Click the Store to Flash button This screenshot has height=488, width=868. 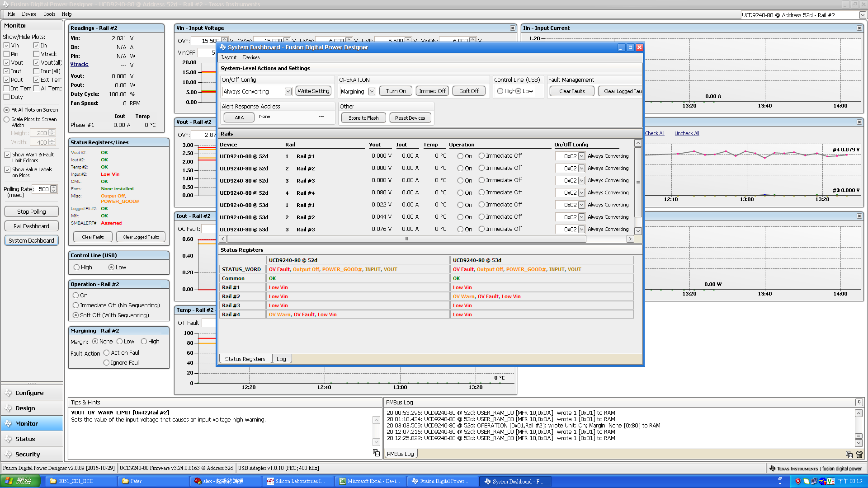point(363,118)
